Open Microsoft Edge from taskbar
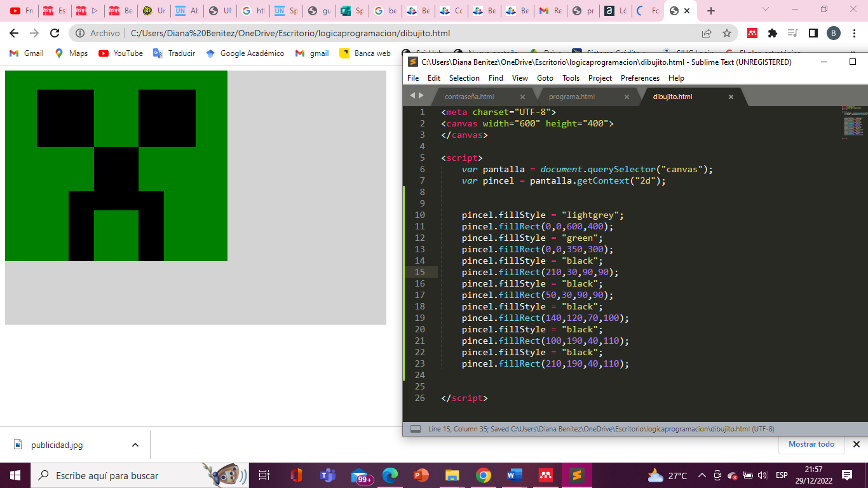This screenshot has height=488, width=868. pos(390,475)
